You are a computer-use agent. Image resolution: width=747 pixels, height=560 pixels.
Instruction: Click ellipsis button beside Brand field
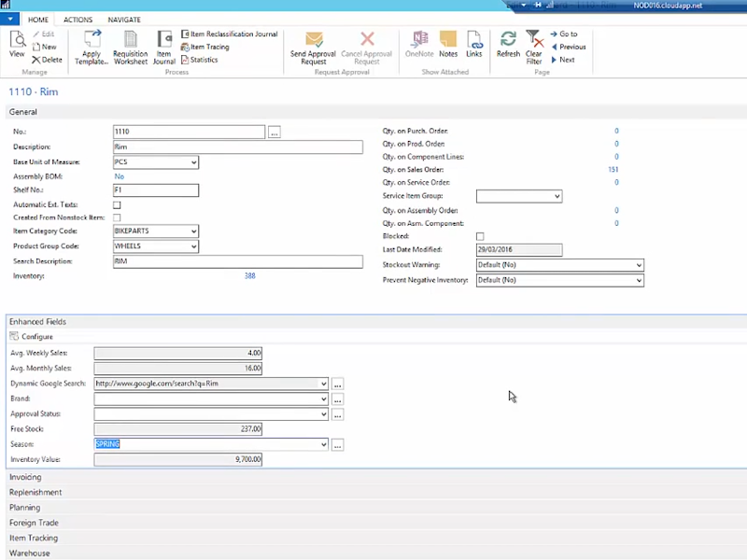point(338,399)
